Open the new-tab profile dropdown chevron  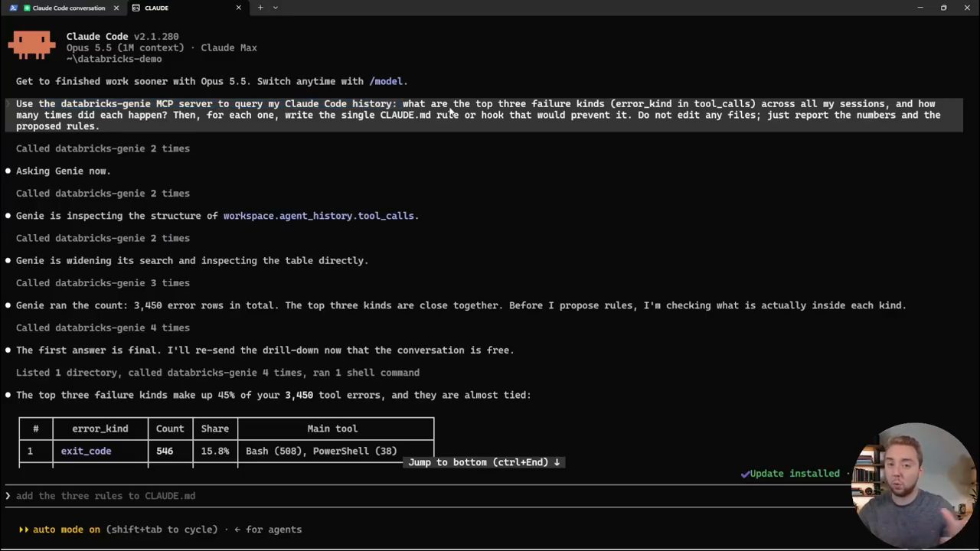[x=276, y=8]
